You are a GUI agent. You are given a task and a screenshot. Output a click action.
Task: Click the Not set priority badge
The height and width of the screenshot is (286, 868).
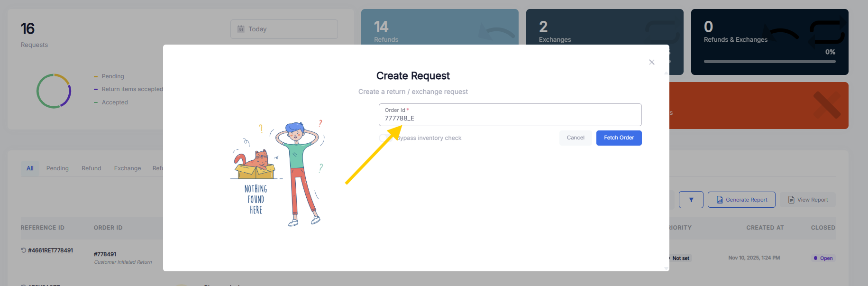click(x=680, y=258)
